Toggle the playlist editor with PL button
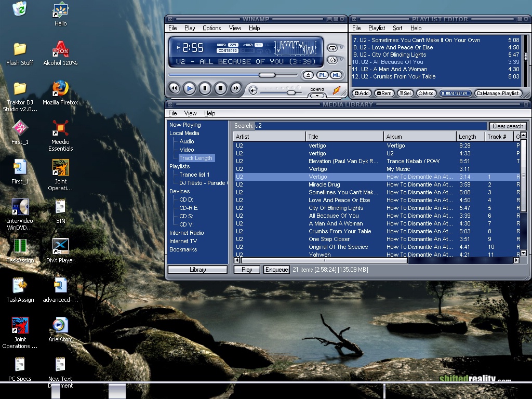Image resolution: width=532 pixels, height=399 pixels. [322, 75]
